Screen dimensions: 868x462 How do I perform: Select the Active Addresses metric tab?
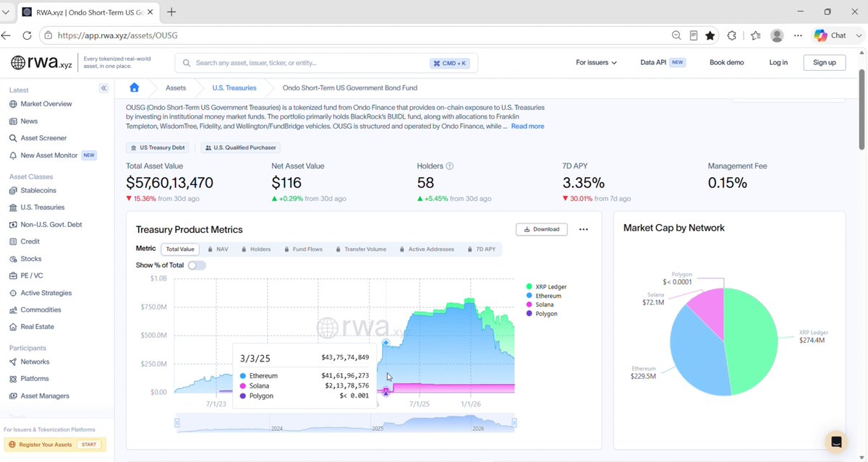(x=426, y=249)
